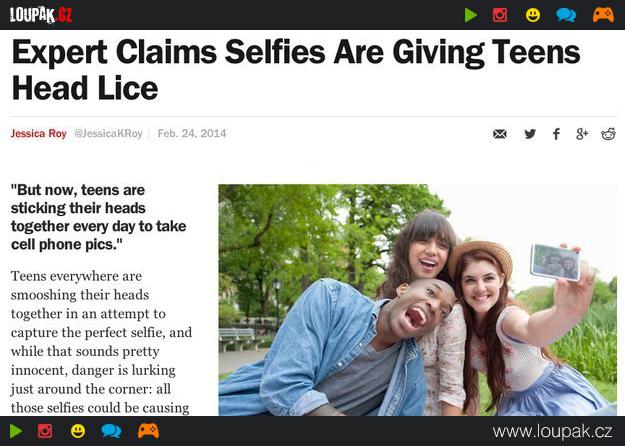Screen dimensions: 625x446
Task: Open the blue chat bubbles icon at top
Action: click(x=566, y=15)
